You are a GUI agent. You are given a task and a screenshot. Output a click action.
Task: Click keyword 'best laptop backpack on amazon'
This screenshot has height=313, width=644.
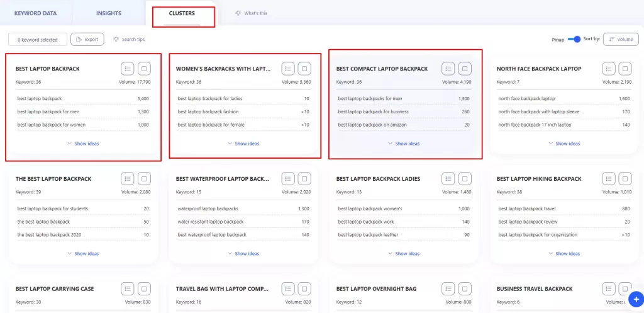click(x=372, y=125)
